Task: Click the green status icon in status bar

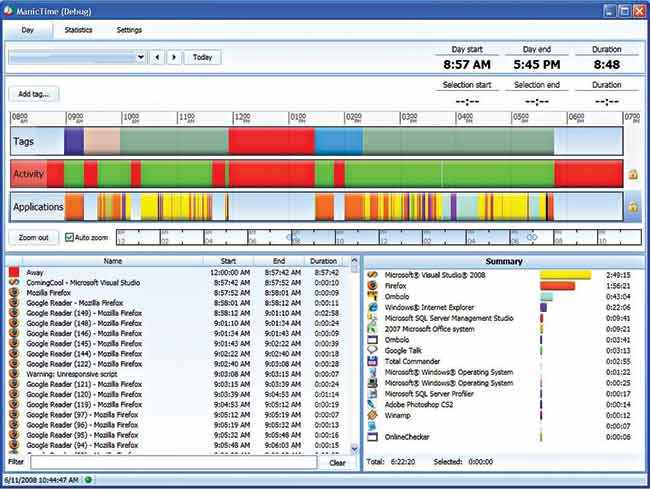Action: (x=88, y=480)
